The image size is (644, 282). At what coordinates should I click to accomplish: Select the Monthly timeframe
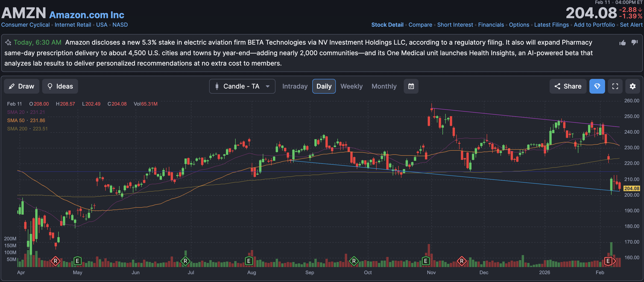384,86
